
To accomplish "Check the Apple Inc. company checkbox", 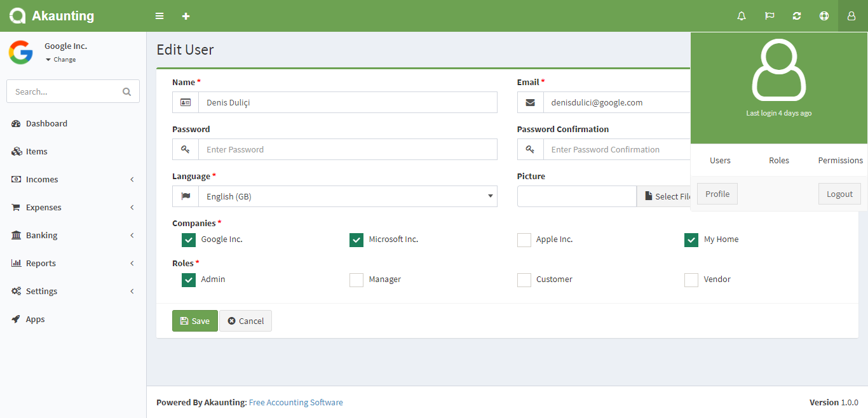I will click(x=524, y=240).
